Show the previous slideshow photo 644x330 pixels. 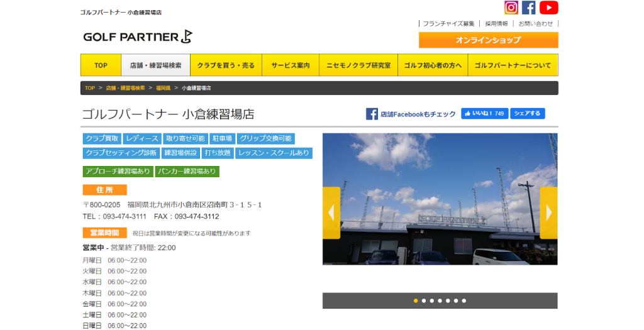click(x=331, y=212)
